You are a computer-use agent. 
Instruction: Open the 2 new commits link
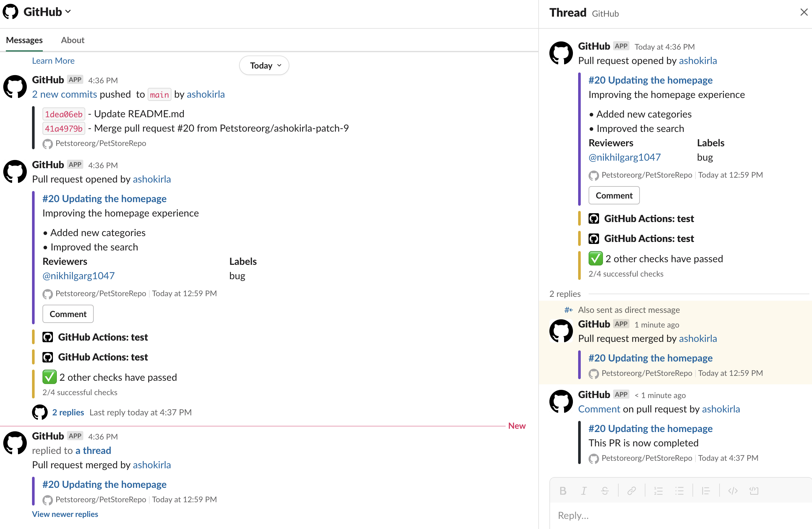click(x=64, y=94)
